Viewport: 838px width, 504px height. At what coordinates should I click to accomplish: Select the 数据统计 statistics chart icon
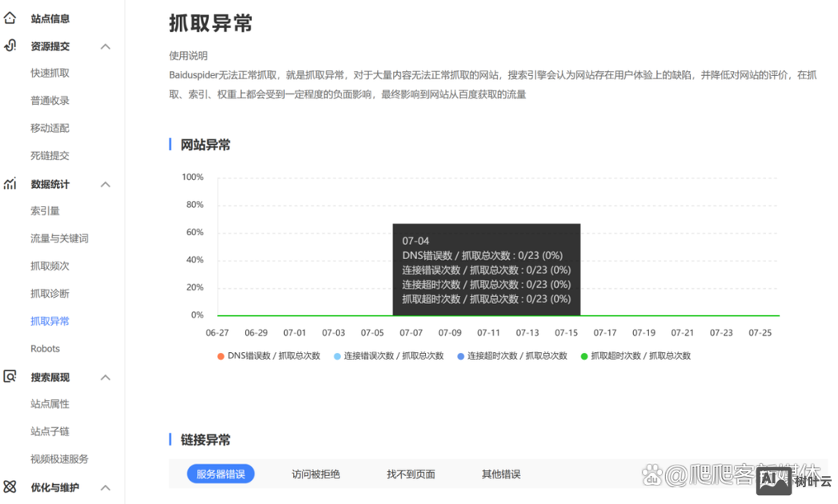click(x=10, y=184)
